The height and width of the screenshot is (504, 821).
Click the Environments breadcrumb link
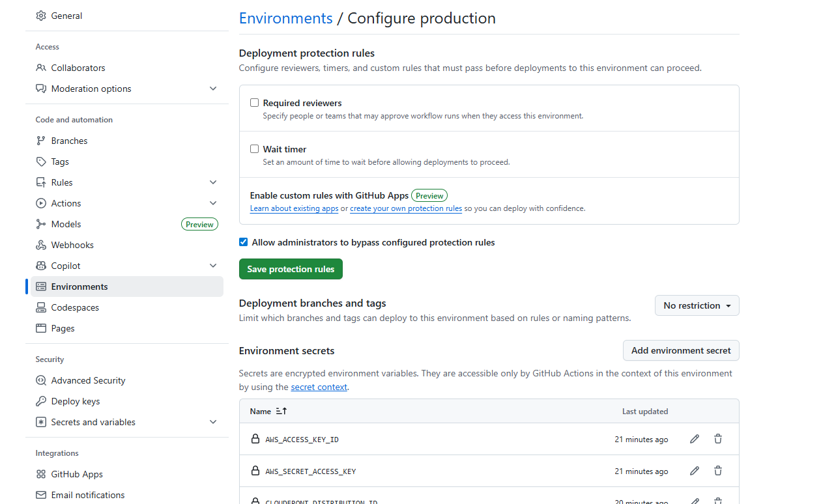[285, 18]
